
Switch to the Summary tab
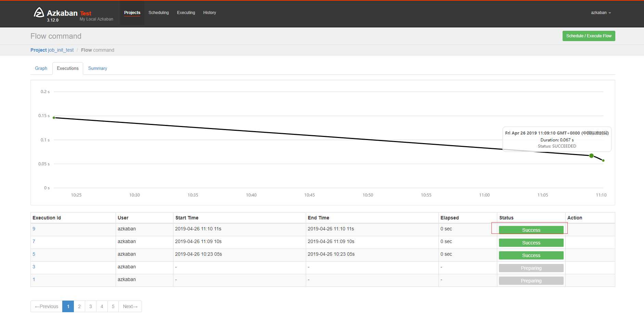[97, 68]
